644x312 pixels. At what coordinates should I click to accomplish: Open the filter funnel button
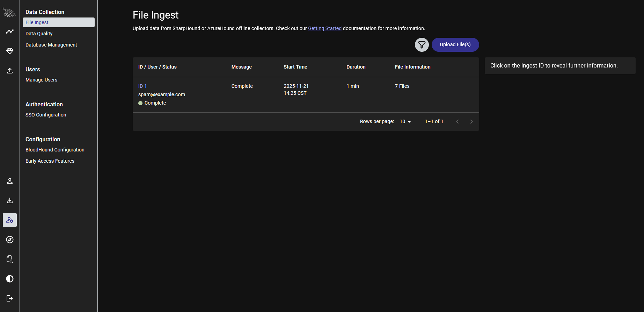pos(422,45)
